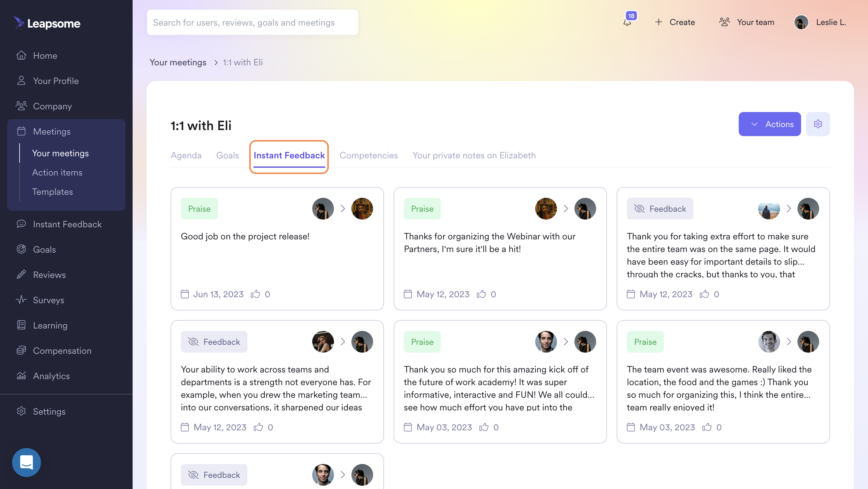Open Your team in the header
The height and width of the screenshot is (489, 868).
point(747,22)
